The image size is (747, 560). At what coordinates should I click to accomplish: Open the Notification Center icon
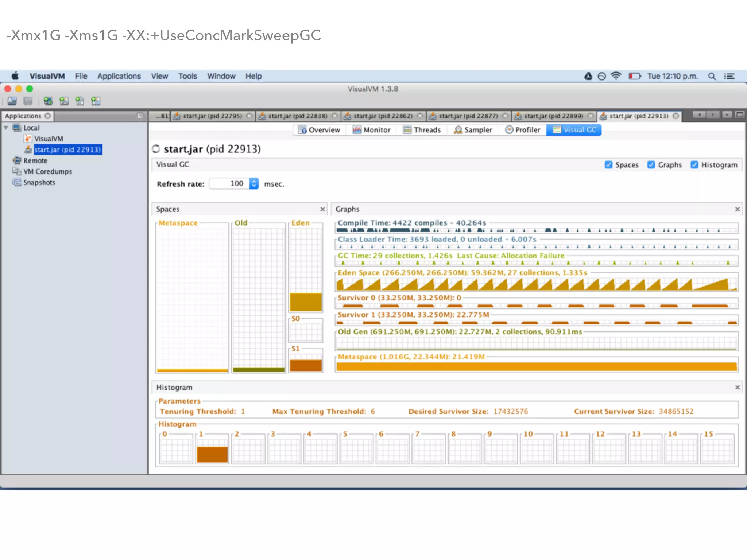click(729, 76)
